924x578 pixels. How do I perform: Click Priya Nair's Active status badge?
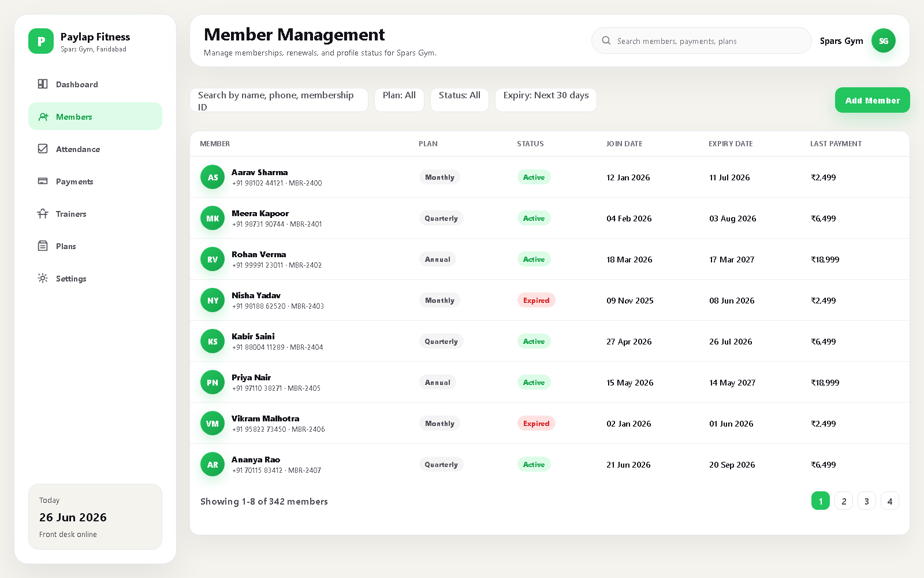pos(534,382)
